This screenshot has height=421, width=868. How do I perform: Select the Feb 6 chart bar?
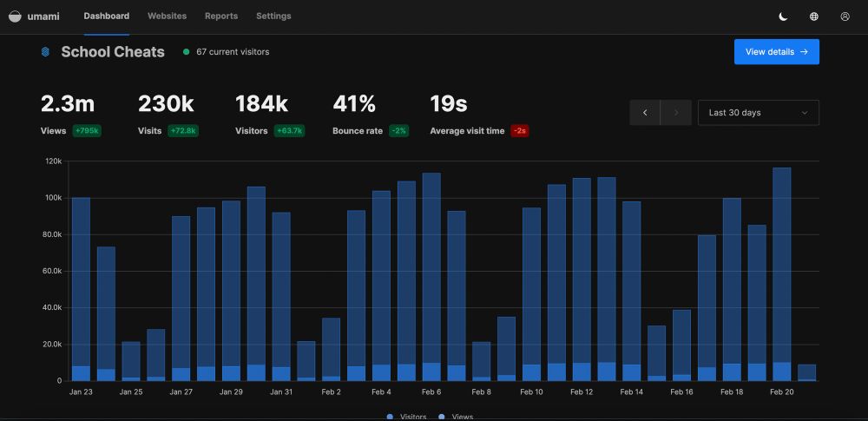431,277
